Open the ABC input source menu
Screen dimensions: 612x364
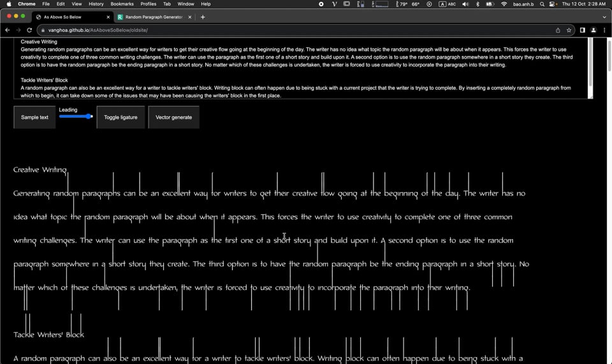click(448, 4)
